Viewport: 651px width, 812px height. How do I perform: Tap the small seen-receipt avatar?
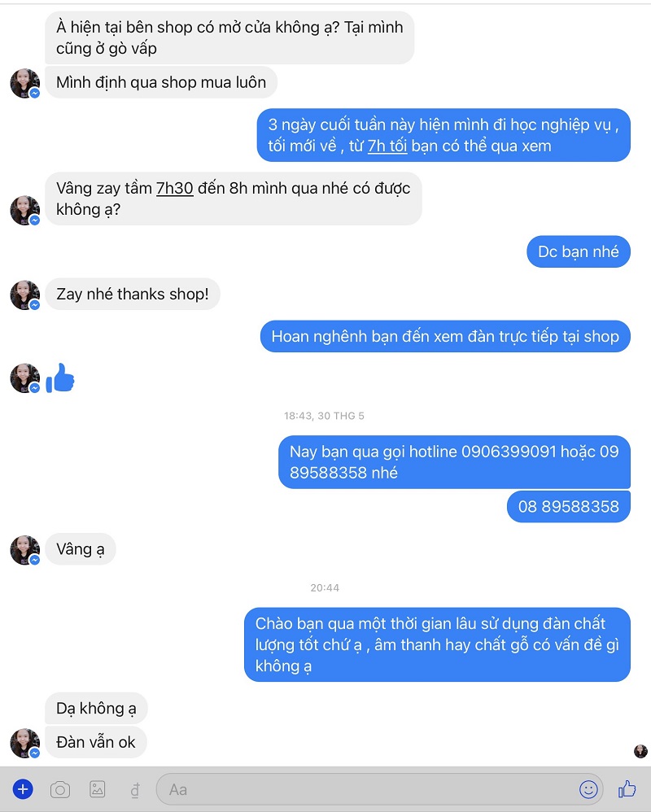coord(640,752)
